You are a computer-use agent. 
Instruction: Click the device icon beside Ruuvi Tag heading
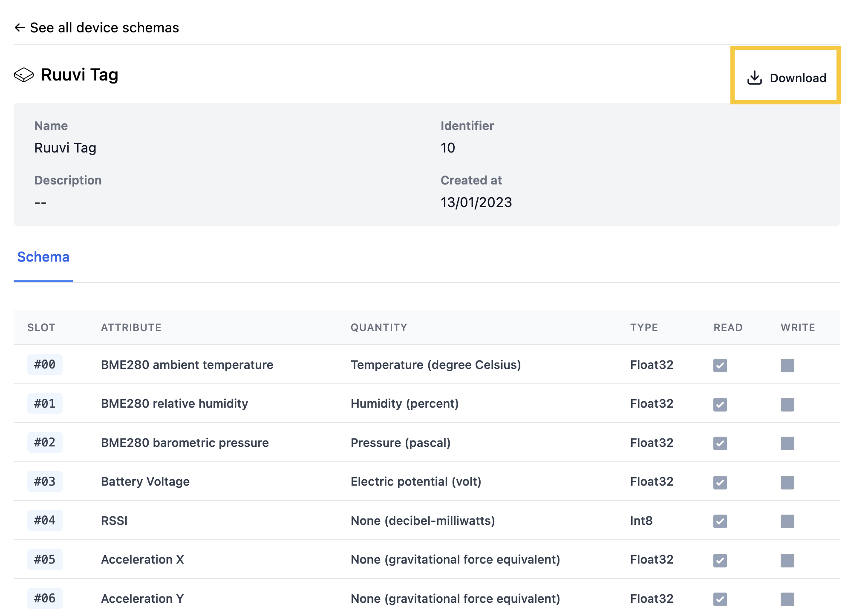24,75
